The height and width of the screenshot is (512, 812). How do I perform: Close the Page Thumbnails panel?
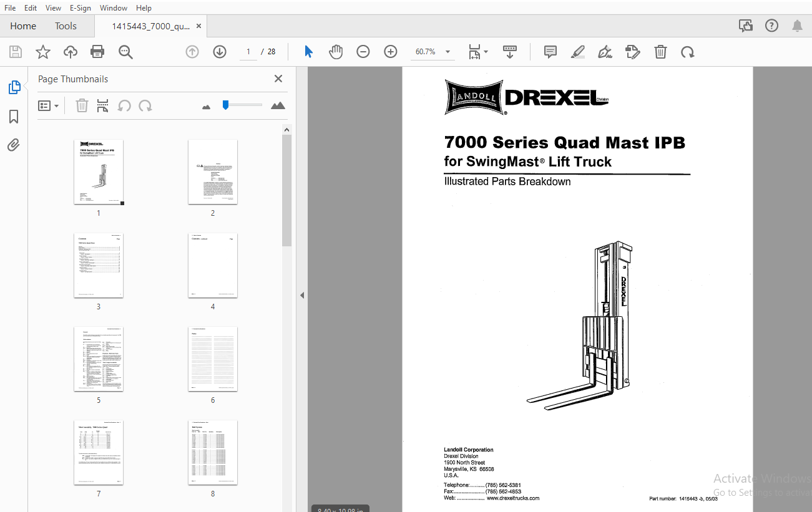click(278, 79)
